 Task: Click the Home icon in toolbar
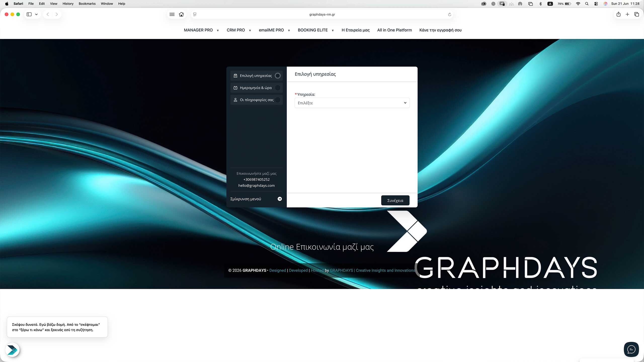click(181, 14)
